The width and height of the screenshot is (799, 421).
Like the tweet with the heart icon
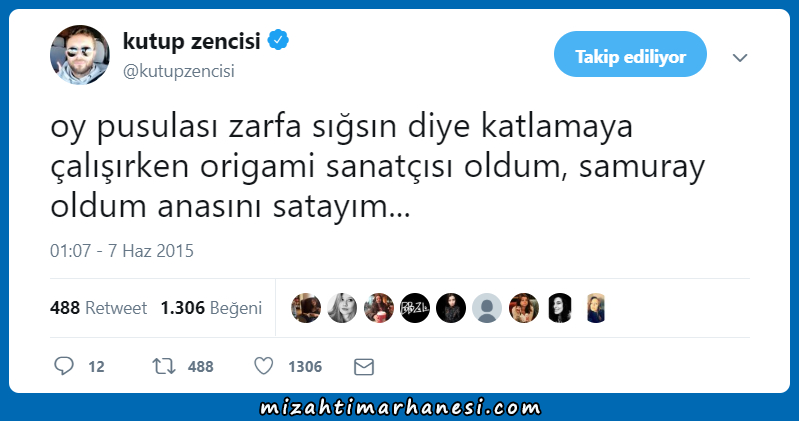pos(263,366)
